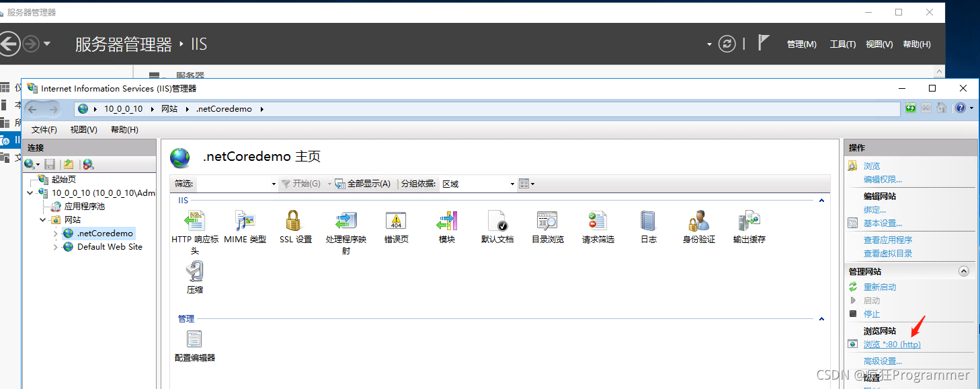Open the 默认文档 feature icon

[497, 221]
